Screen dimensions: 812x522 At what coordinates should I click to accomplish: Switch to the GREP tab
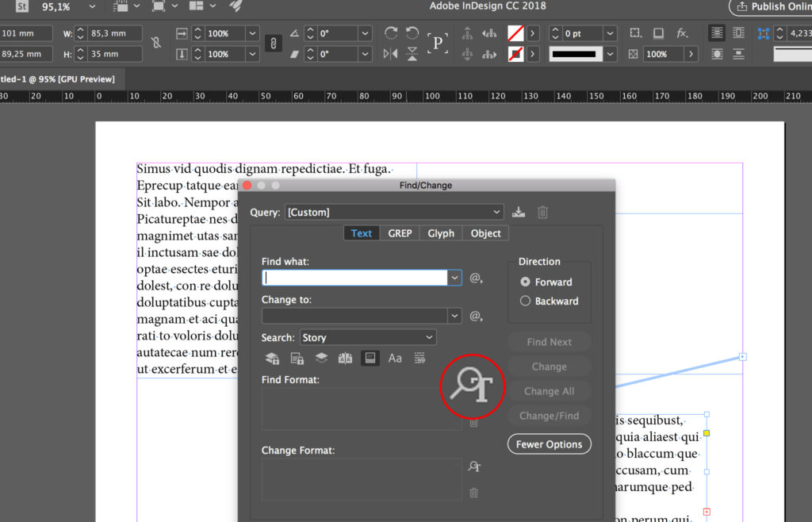pyautogui.click(x=400, y=232)
